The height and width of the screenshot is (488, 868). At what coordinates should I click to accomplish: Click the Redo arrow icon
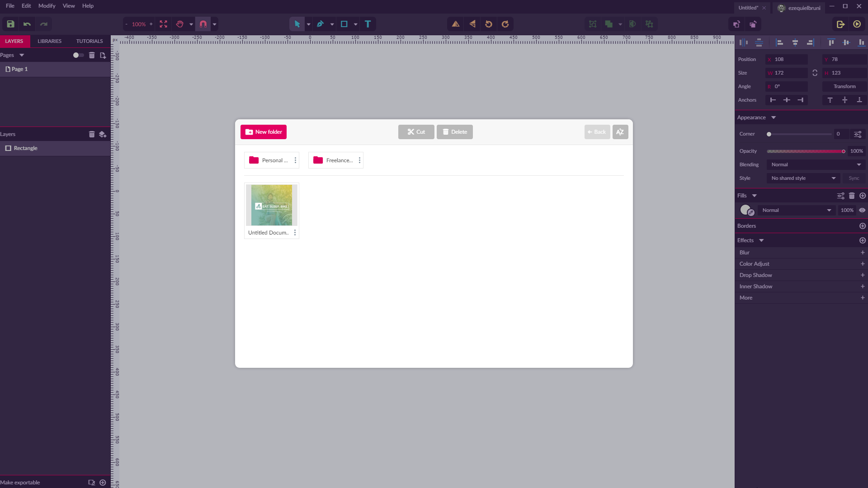[x=44, y=24]
